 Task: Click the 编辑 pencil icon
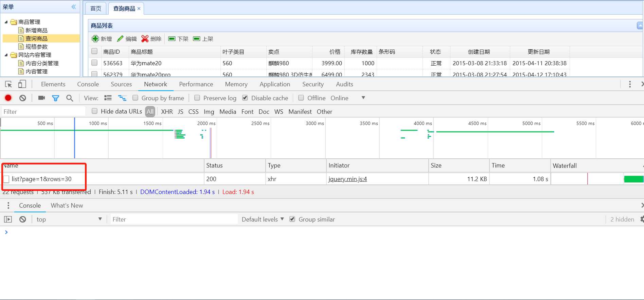click(x=120, y=39)
